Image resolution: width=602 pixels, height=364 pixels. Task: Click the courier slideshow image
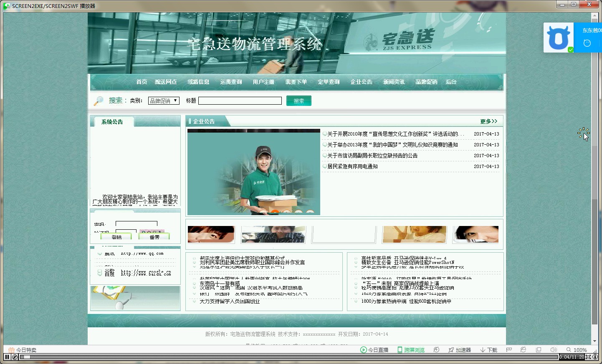254,172
